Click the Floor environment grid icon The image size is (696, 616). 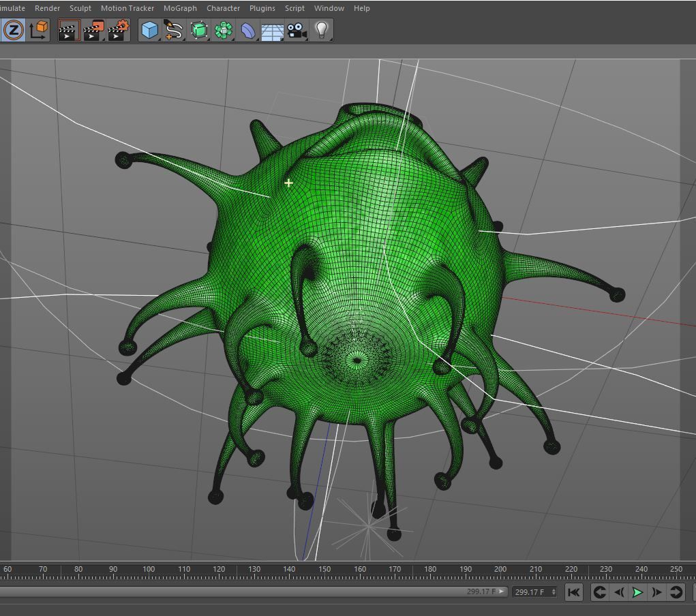pos(272,31)
